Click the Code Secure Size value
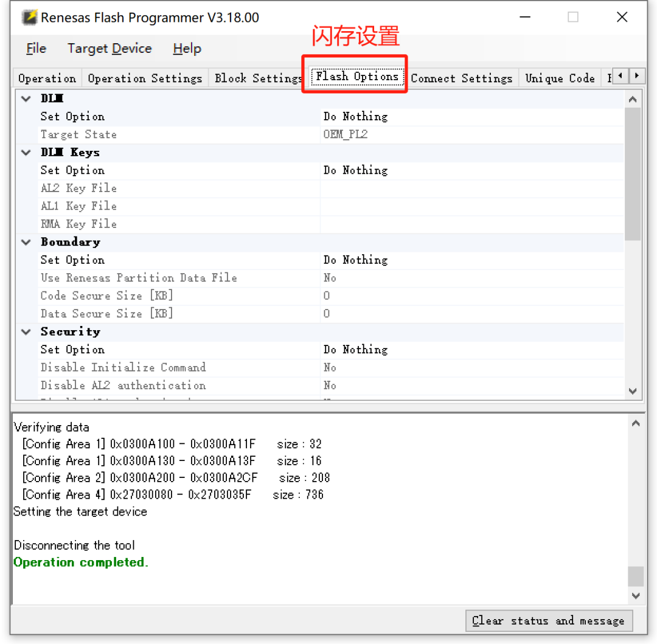Screen dimensions: 657x644 [x=472, y=296]
